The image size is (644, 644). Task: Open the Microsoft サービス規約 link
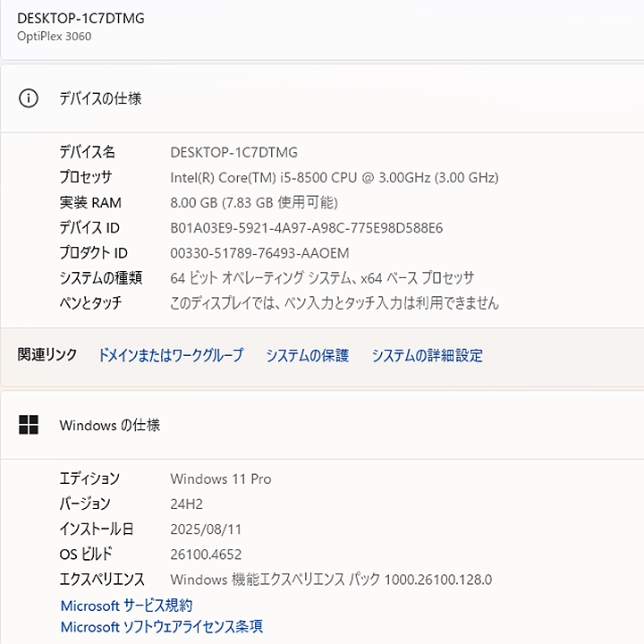(x=126, y=606)
